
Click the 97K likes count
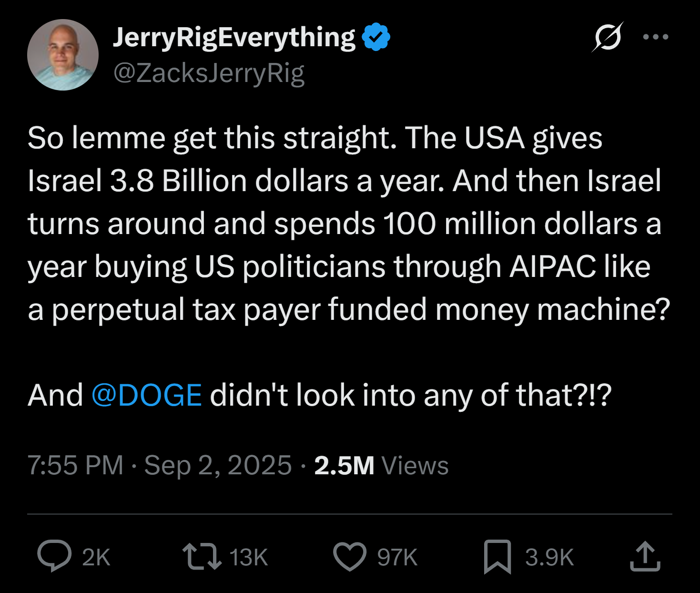pyautogui.click(x=397, y=557)
